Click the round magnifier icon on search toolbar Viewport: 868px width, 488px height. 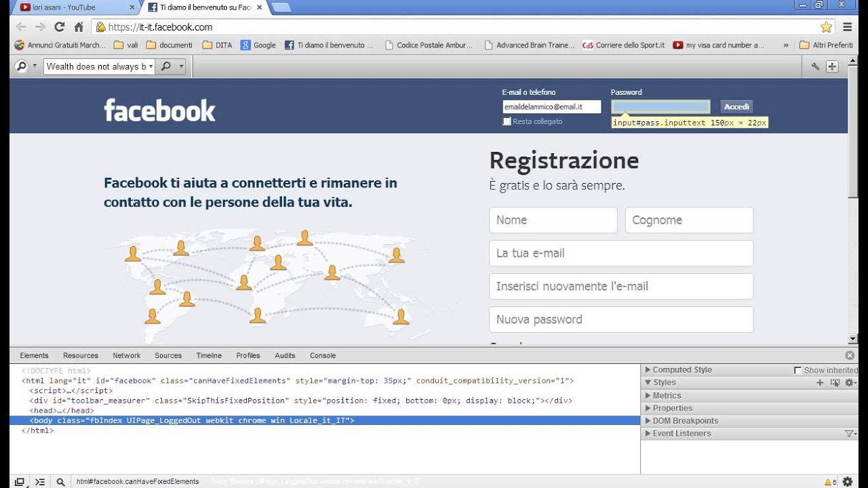tap(22, 66)
